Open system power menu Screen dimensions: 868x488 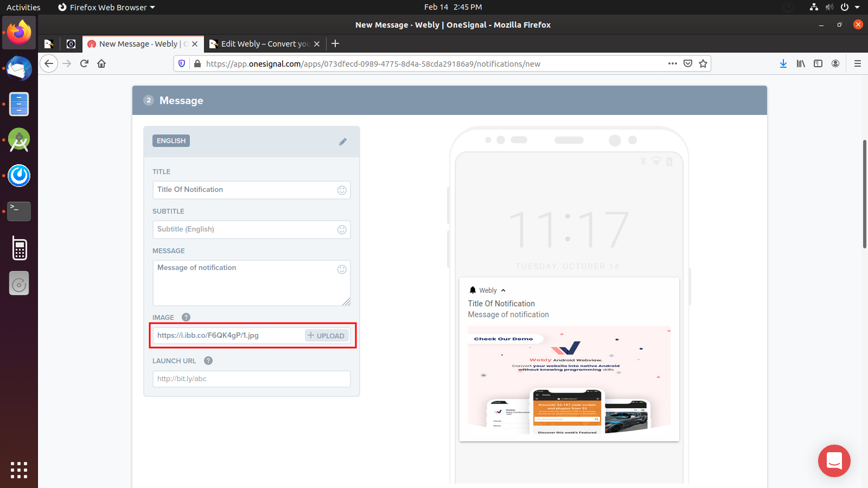849,7
